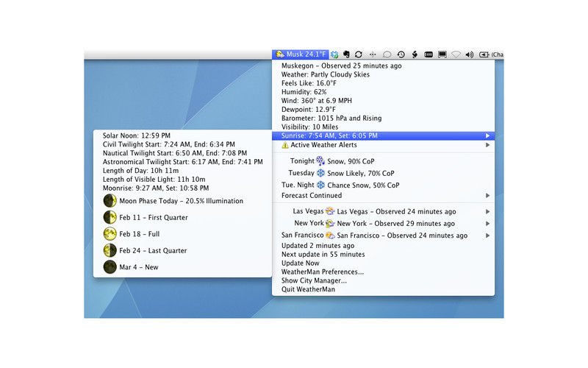Click Feb 11 First Quarter moon icon
The width and height of the screenshot is (588, 368).
click(x=110, y=217)
